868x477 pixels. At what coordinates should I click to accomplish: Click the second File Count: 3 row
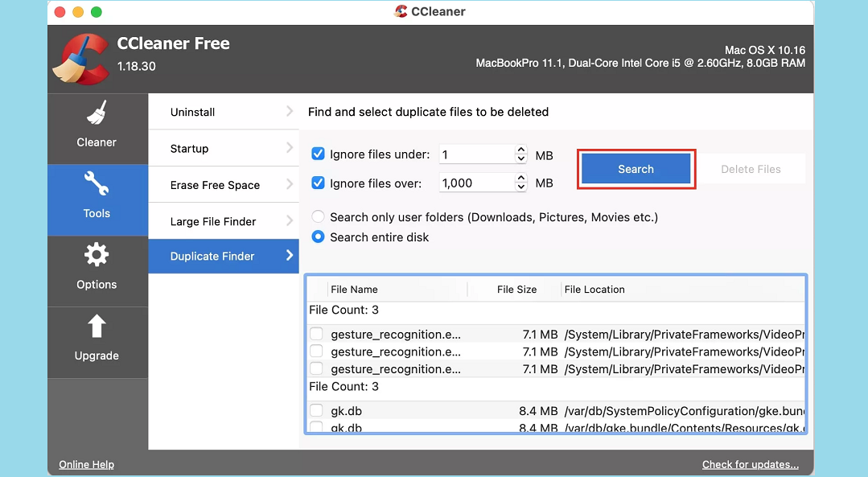point(556,387)
